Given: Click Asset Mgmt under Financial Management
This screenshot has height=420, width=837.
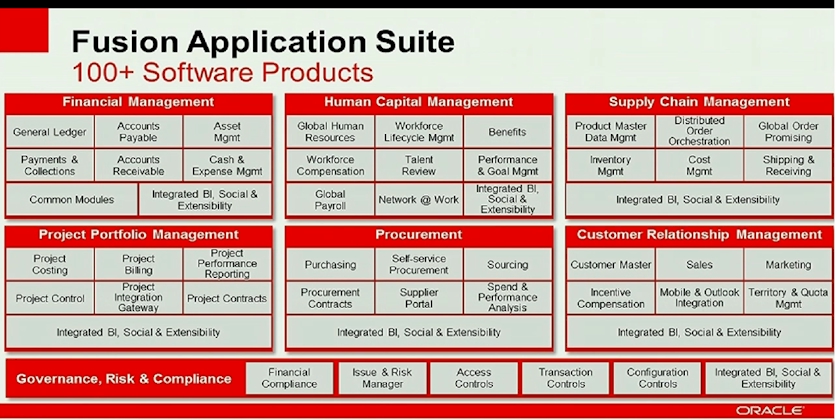Looking at the screenshot, I should 227,132.
